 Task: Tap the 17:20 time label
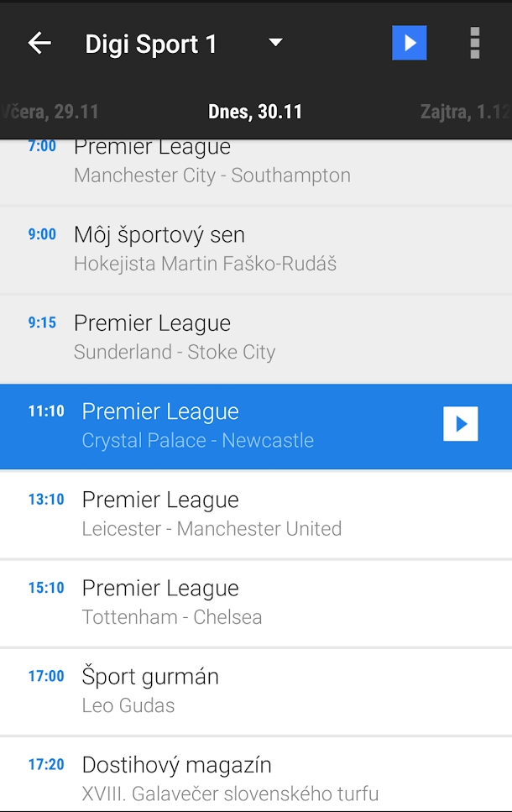point(45,765)
